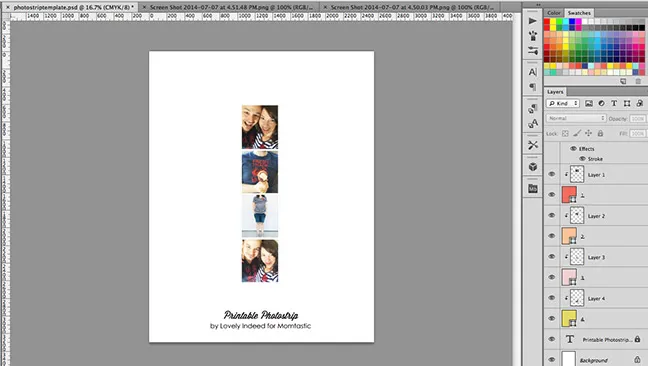Select Layer 1 thumbnail

(x=577, y=174)
